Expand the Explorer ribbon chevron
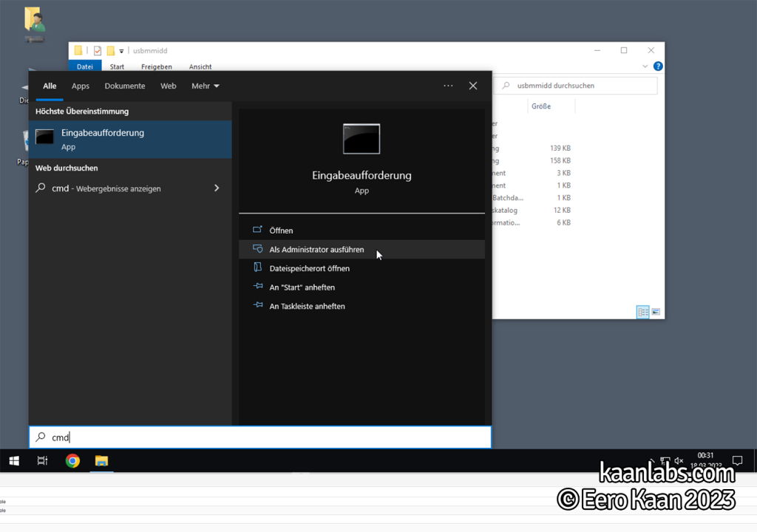This screenshot has height=532, width=757. [x=645, y=66]
